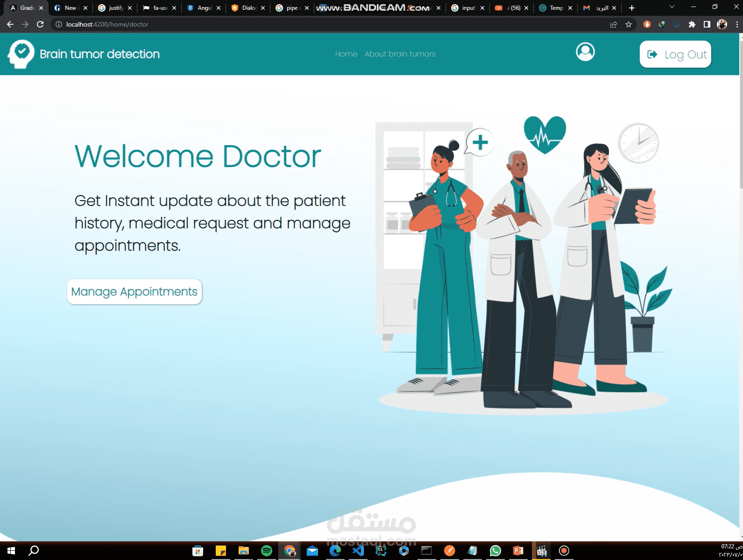Screen dimensions: 743x560
Task: Open File Explorer from taskbar
Action: pos(244,551)
